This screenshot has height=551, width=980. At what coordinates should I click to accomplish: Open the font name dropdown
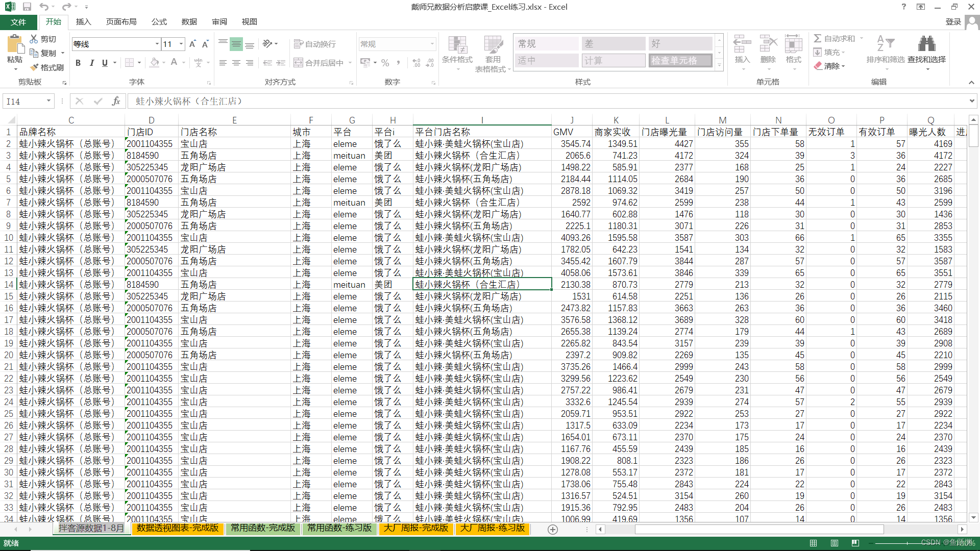click(x=157, y=44)
